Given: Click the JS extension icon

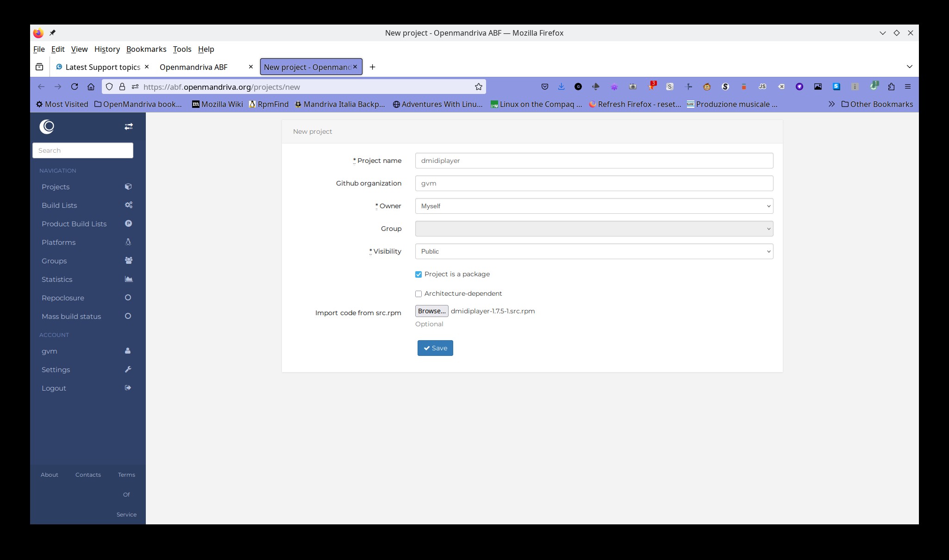Looking at the screenshot, I should pos(762,87).
